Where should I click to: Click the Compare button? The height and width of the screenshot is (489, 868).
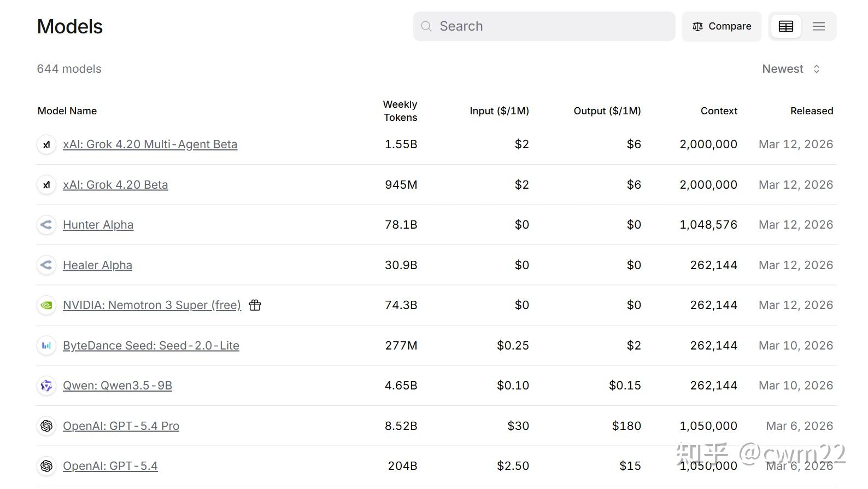coord(722,26)
